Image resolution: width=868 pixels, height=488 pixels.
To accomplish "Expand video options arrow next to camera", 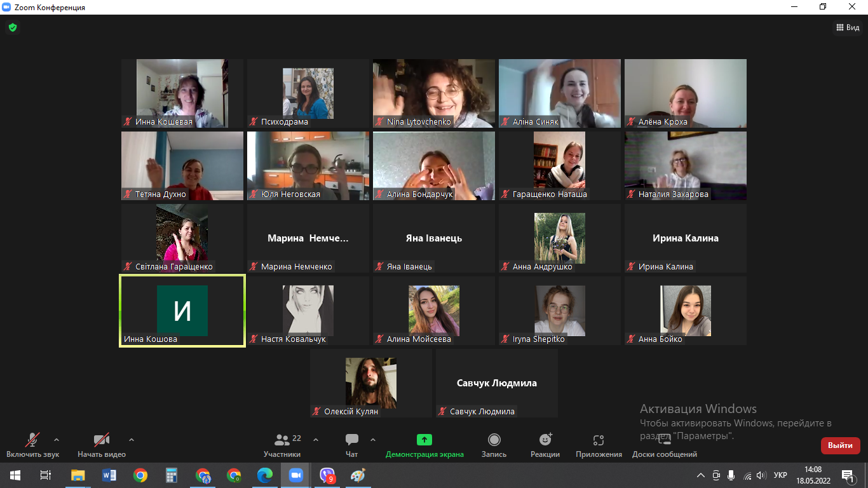I will point(132,439).
